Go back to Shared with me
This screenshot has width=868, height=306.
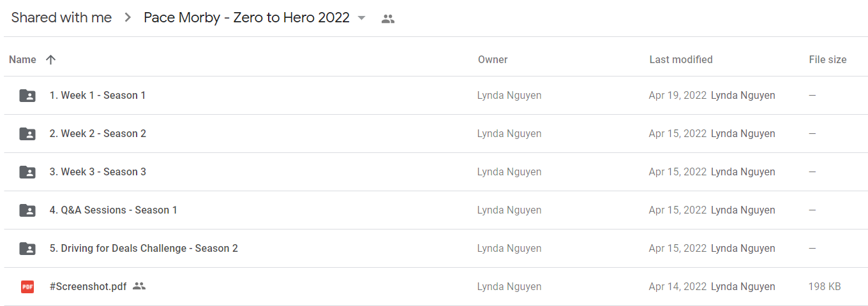point(61,18)
